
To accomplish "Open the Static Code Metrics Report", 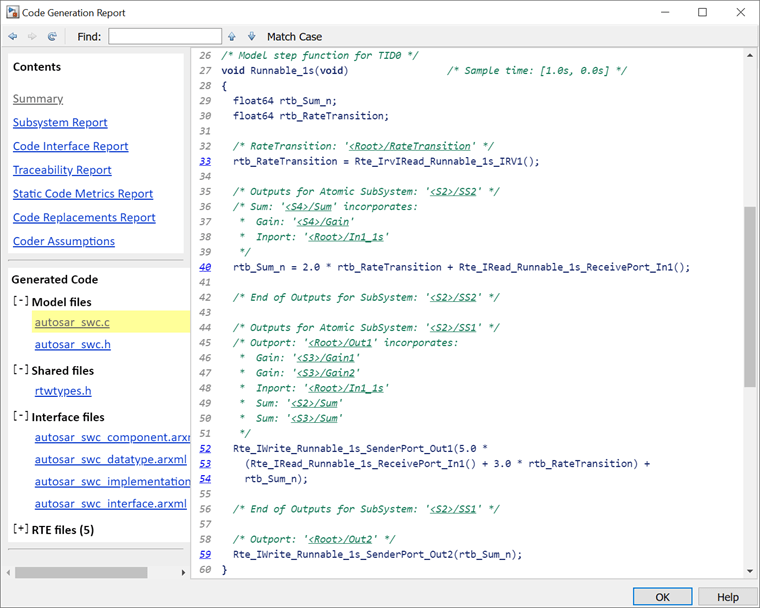I will point(83,194).
